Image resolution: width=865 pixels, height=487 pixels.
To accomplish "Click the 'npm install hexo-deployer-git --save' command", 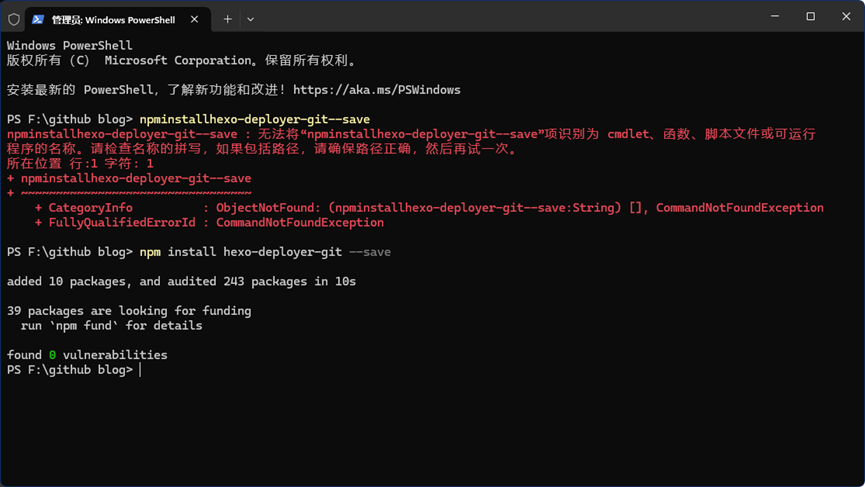I will pyautogui.click(x=265, y=252).
